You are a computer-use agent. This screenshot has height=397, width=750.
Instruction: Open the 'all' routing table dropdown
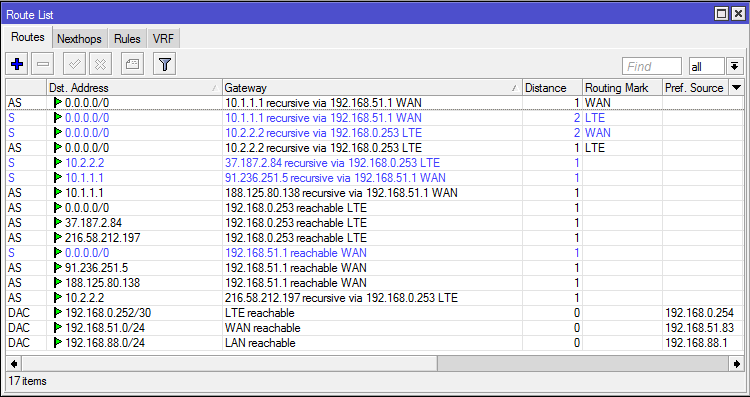(706, 66)
